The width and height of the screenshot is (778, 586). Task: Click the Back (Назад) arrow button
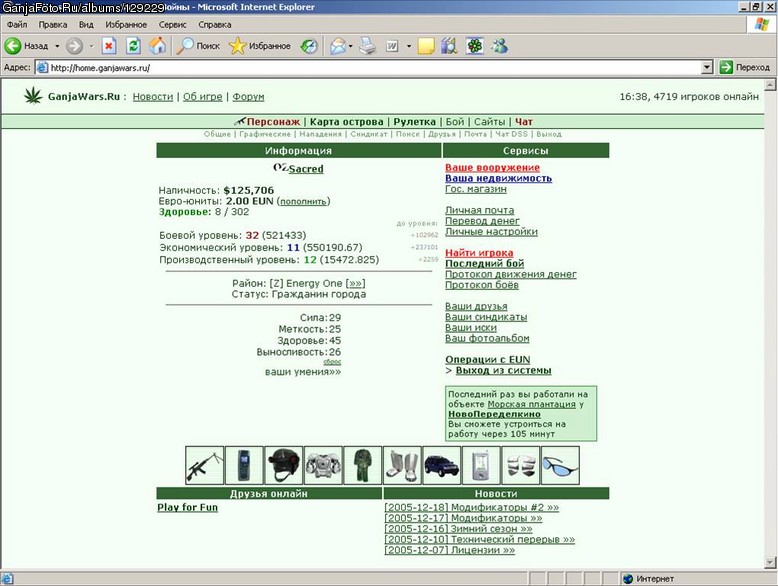coord(26,46)
